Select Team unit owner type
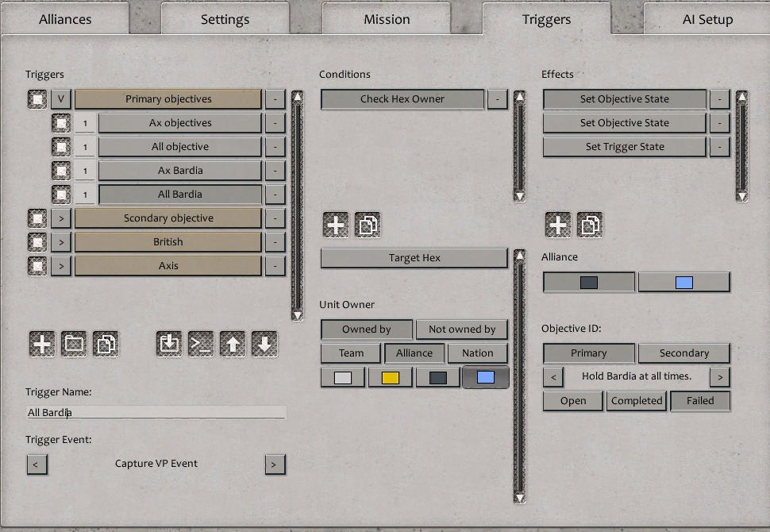Image resolution: width=770 pixels, height=532 pixels. tap(351, 353)
